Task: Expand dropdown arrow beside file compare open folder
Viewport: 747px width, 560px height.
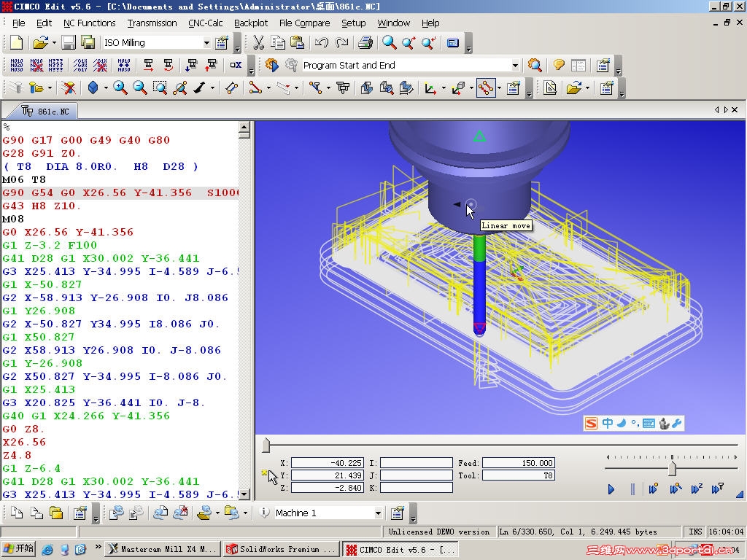Action: pos(587,88)
